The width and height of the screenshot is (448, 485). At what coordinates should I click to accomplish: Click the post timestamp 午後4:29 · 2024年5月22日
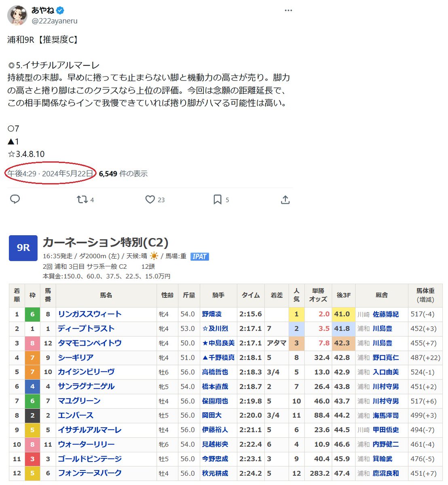(x=50, y=173)
